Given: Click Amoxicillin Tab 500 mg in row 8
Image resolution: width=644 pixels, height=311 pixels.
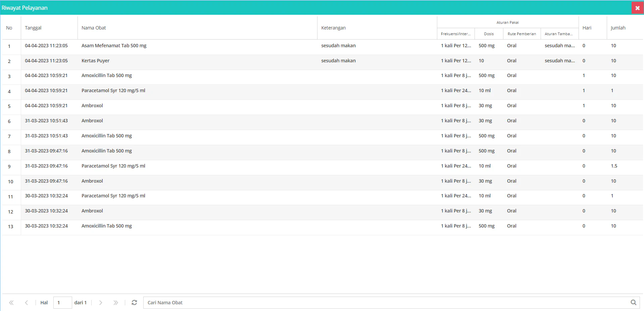Looking at the screenshot, I should click(107, 151).
